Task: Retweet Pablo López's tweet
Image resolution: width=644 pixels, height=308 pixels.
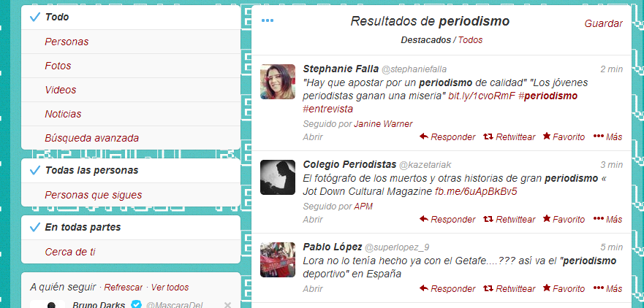Action: [x=509, y=289]
